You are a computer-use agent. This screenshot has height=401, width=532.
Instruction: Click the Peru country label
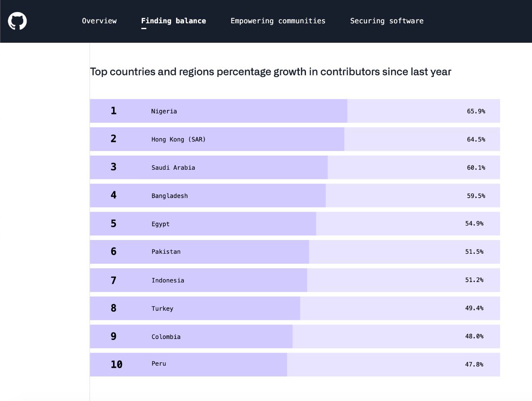coord(159,364)
